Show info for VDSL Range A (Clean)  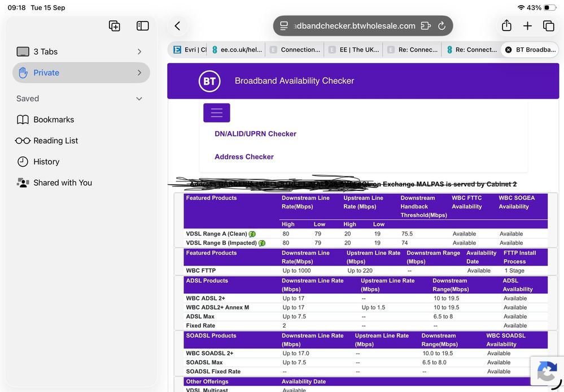click(x=252, y=234)
